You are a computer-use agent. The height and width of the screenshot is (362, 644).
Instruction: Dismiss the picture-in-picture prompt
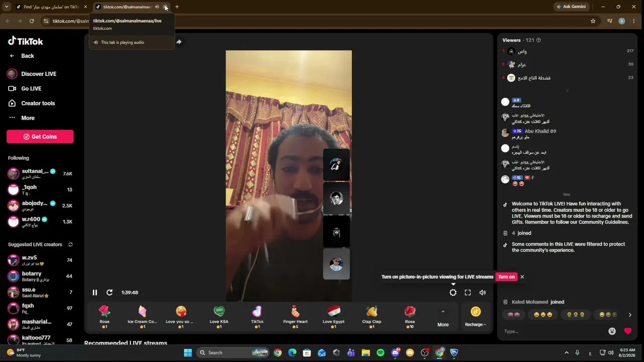tap(522, 277)
